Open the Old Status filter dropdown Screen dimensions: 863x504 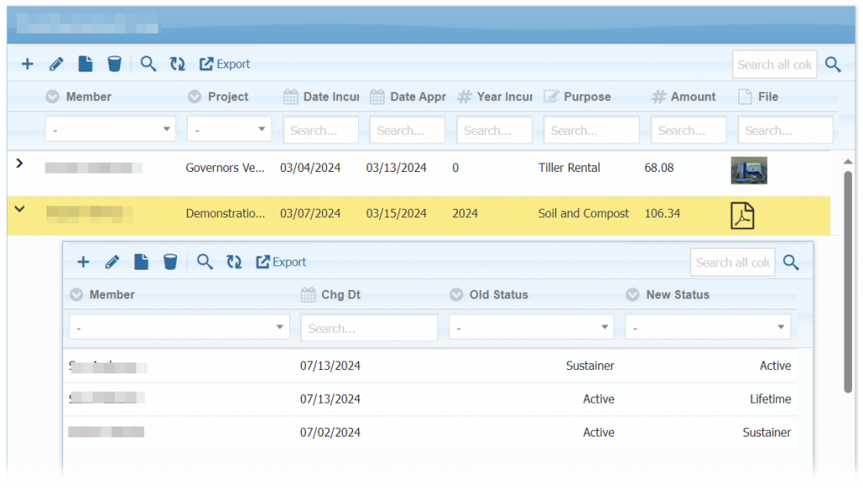(x=531, y=327)
